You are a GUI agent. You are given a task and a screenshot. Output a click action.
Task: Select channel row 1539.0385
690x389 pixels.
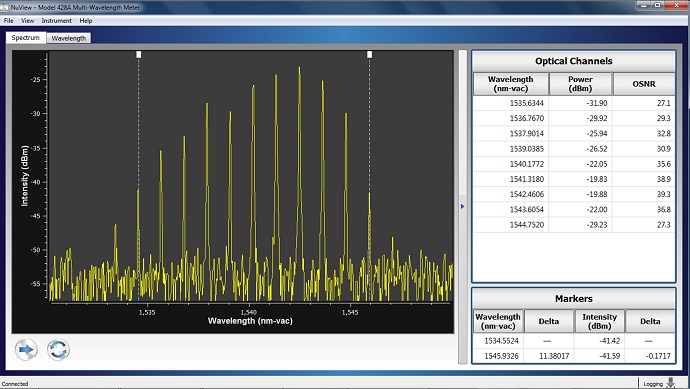pos(574,149)
